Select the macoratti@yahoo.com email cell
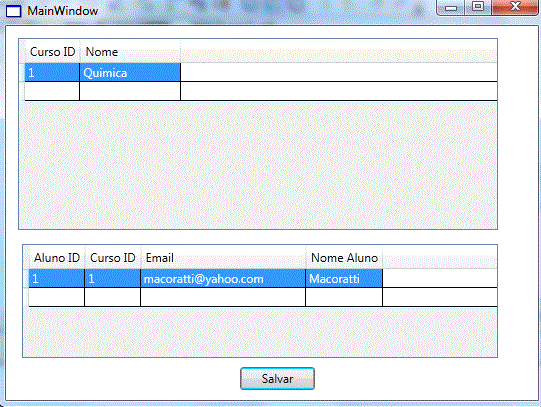 223,278
